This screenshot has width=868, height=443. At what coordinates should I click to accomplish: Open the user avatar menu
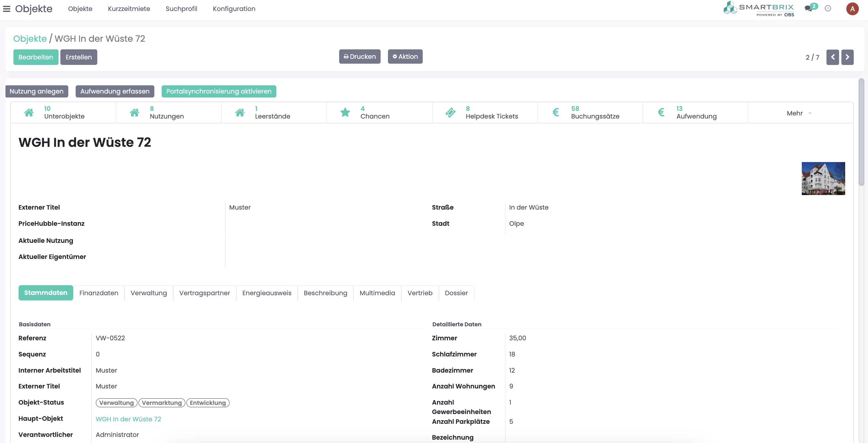pyautogui.click(x=852, y=9)
